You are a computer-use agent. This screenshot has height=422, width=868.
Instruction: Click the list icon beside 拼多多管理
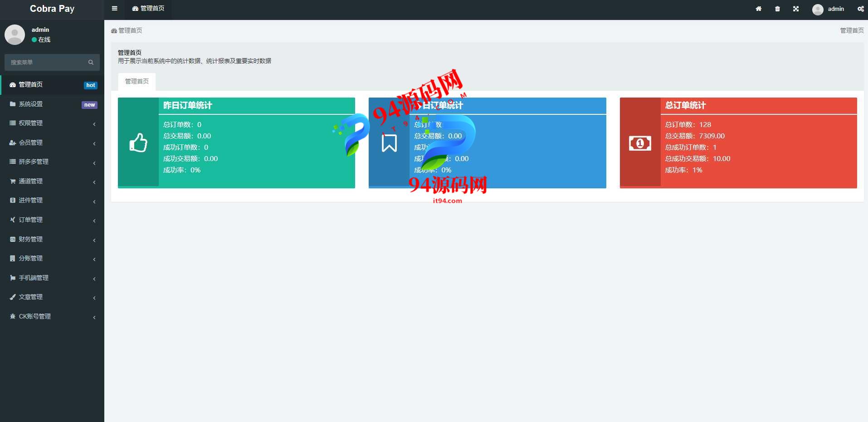click(x=13, y=162)
